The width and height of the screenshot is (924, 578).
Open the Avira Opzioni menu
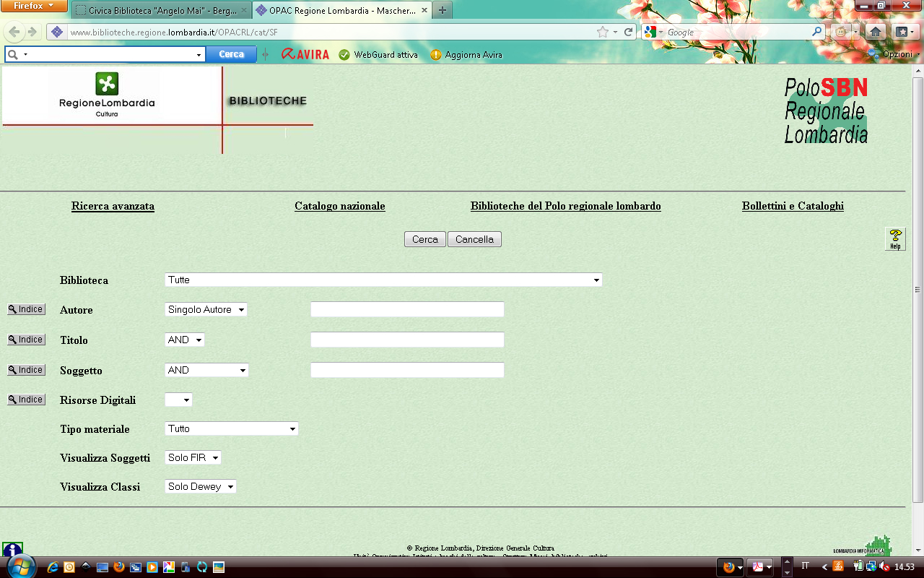894,54
